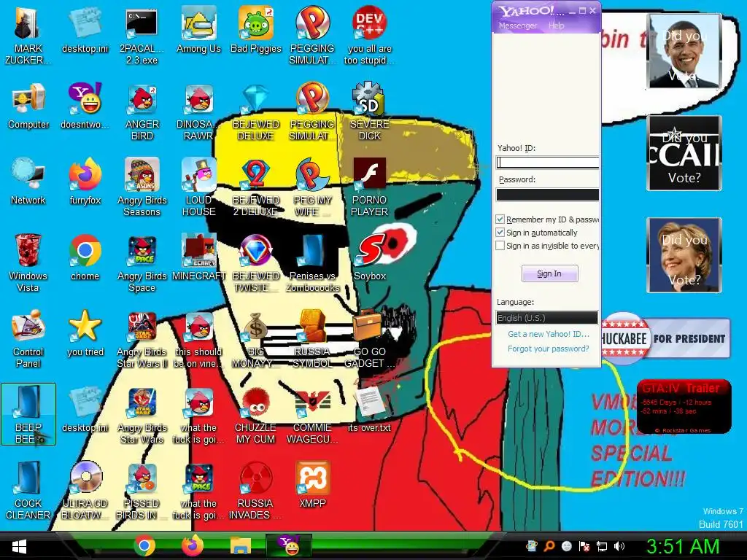Open the Among Us desktop icon

[x=198, y=29]
